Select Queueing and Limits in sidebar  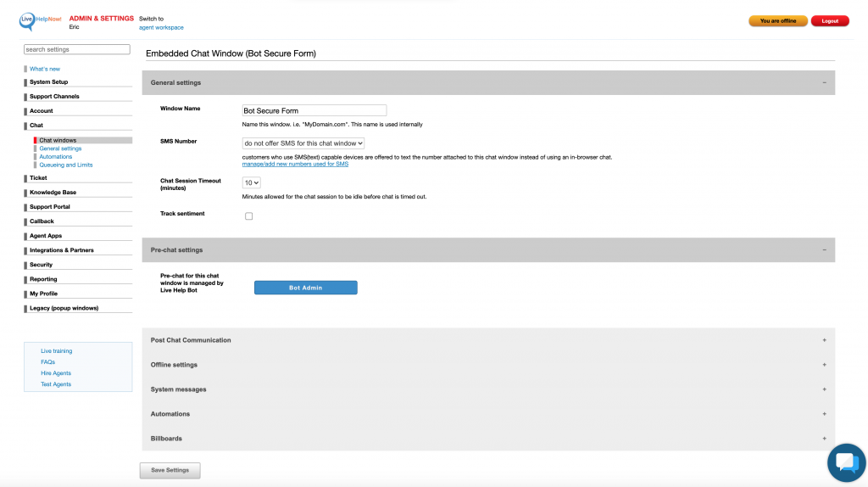[66, 165]
